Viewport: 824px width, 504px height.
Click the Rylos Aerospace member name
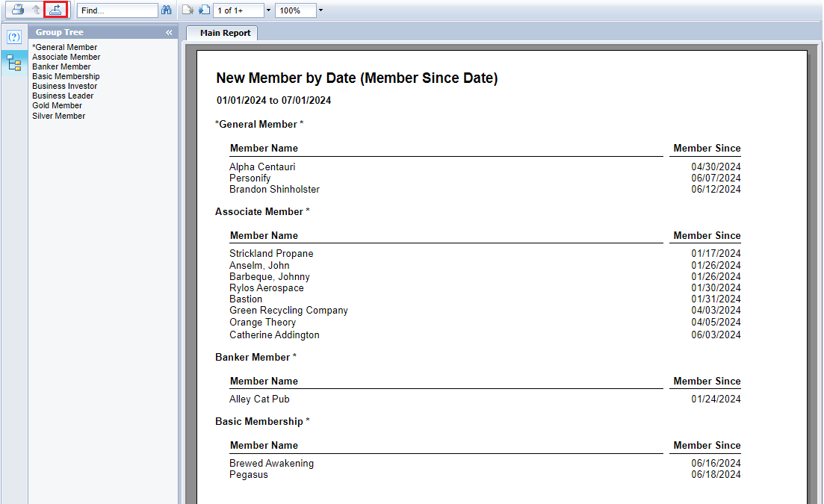click(x=267, y=287)
